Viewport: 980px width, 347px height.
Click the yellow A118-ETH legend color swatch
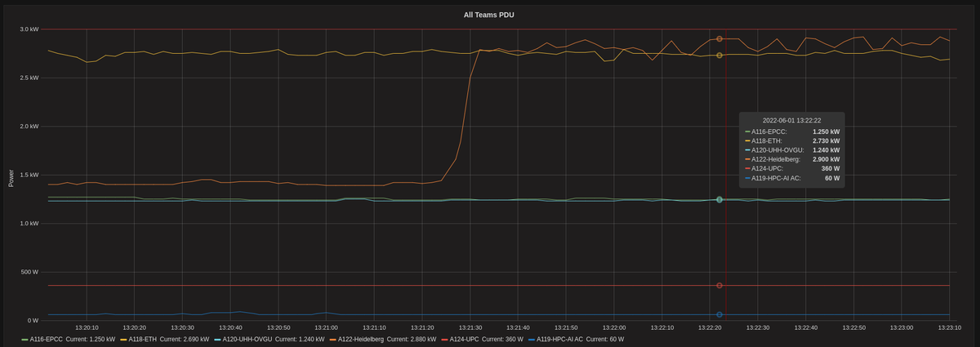point(123,339)
